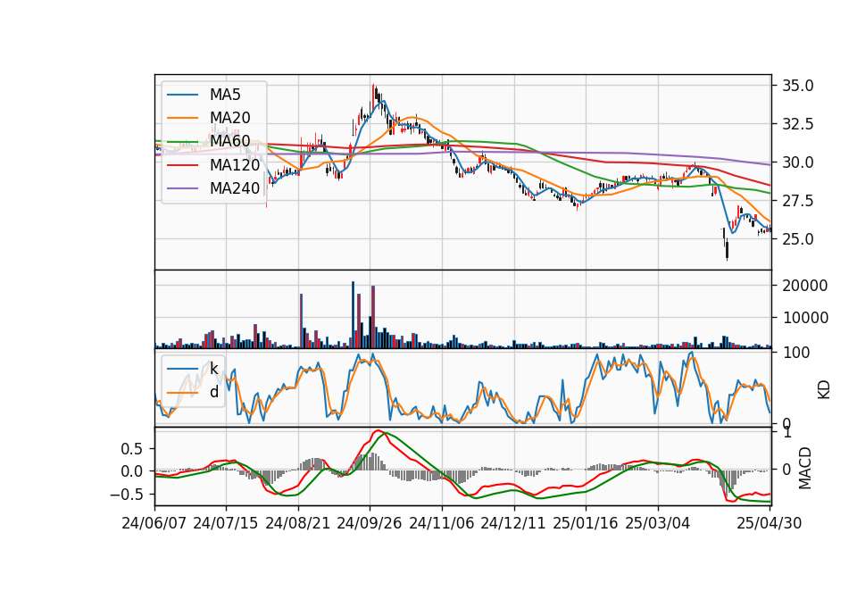
Task: Click the d label in KD legend
Action: (x=213, y=392)
